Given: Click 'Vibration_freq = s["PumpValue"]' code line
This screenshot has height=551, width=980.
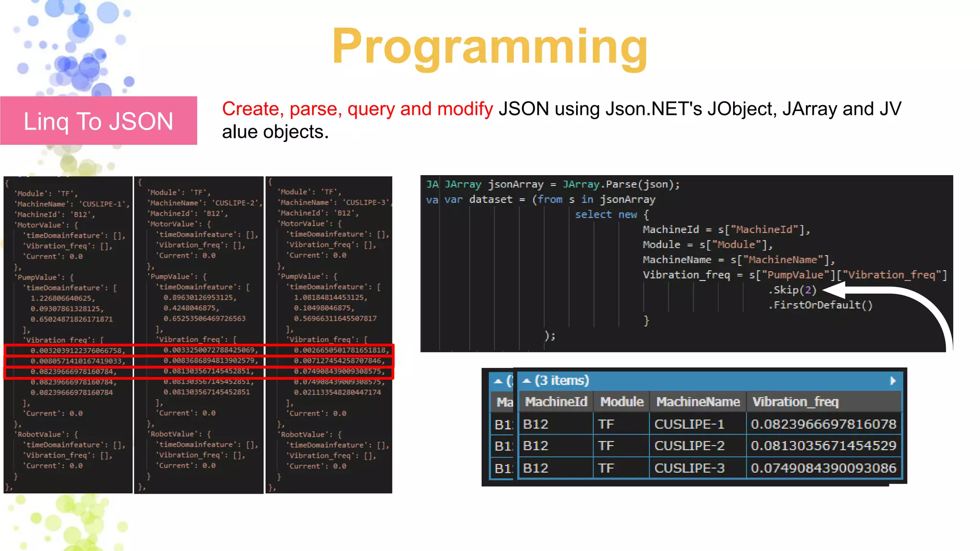Looking at the screenshot, I should (x=795, y=275).
